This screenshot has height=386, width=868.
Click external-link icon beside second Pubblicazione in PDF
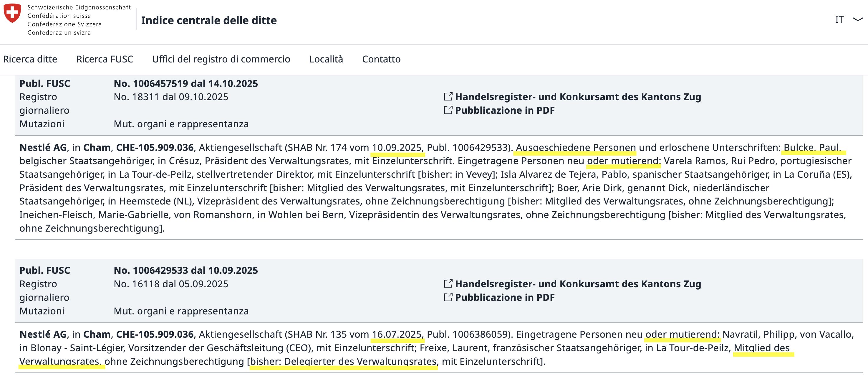[x=448, y=297]
